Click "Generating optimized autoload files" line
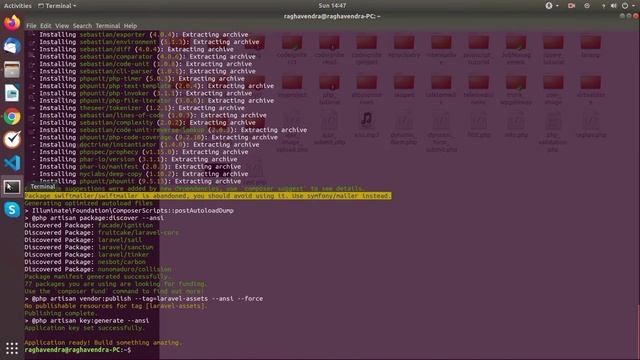The image size is (640, 360). [88, 203]
